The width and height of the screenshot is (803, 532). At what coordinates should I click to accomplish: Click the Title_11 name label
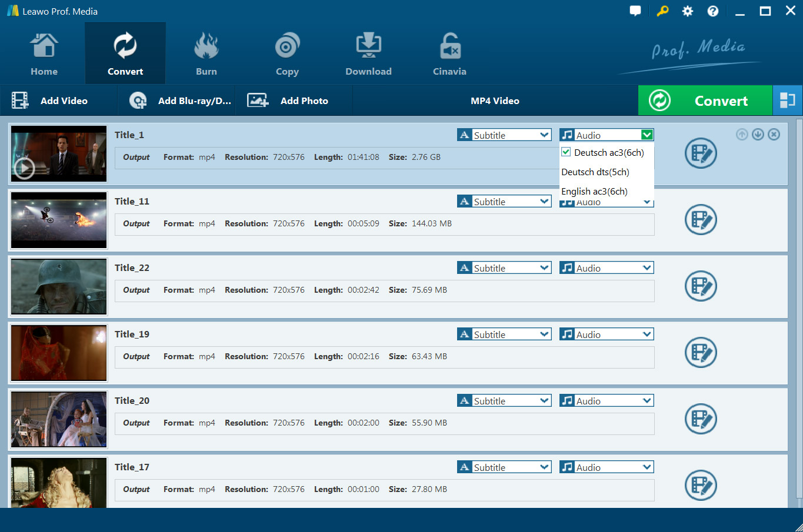tap(132, 201)
